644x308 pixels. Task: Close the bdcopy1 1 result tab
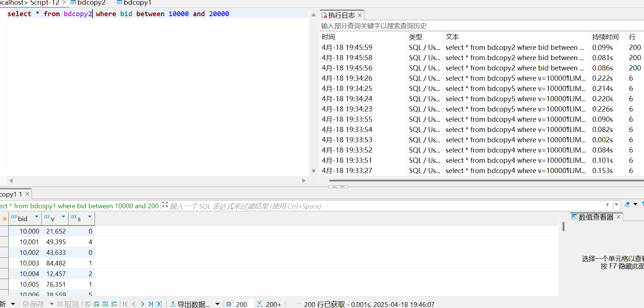(x=27, y=194)
